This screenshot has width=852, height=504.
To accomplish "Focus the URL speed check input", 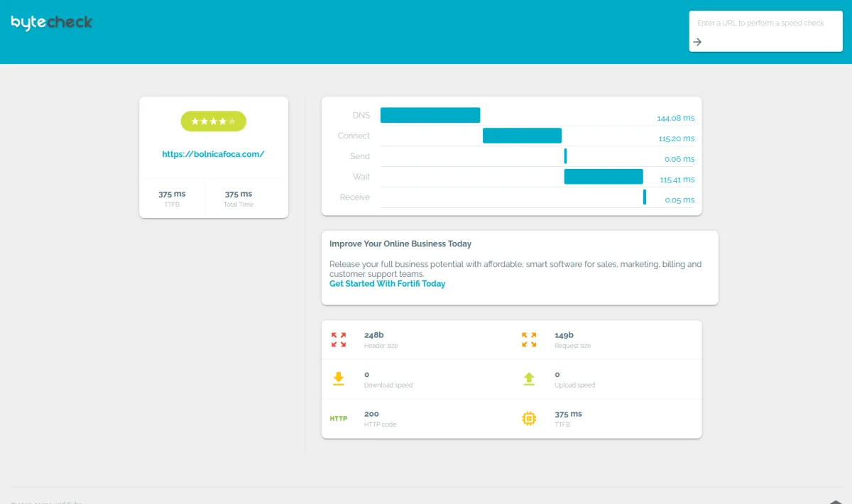I will (765, 23).
